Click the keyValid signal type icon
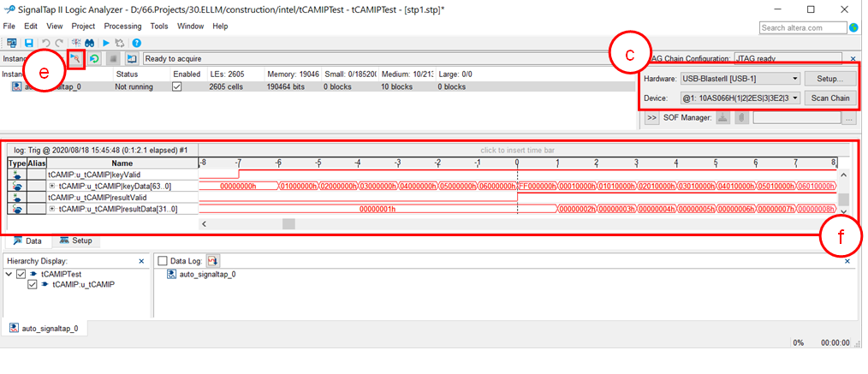 pyautogui.click(x=18, y=175)
